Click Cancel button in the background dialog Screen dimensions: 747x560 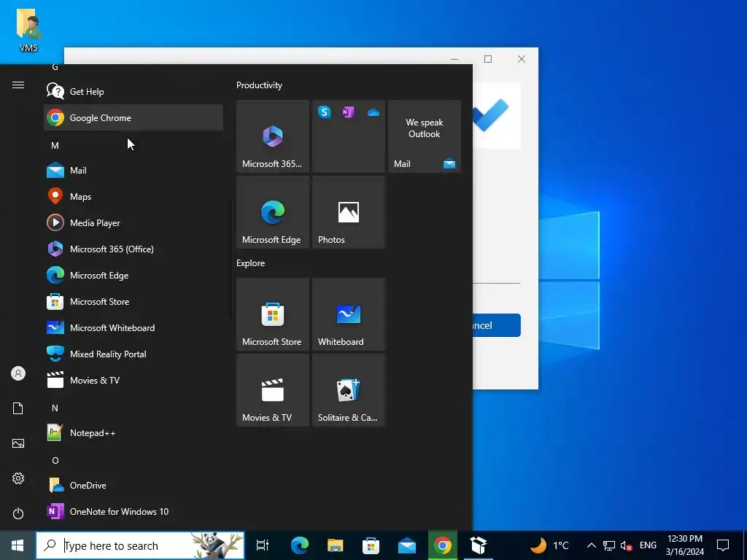point(496,325)
